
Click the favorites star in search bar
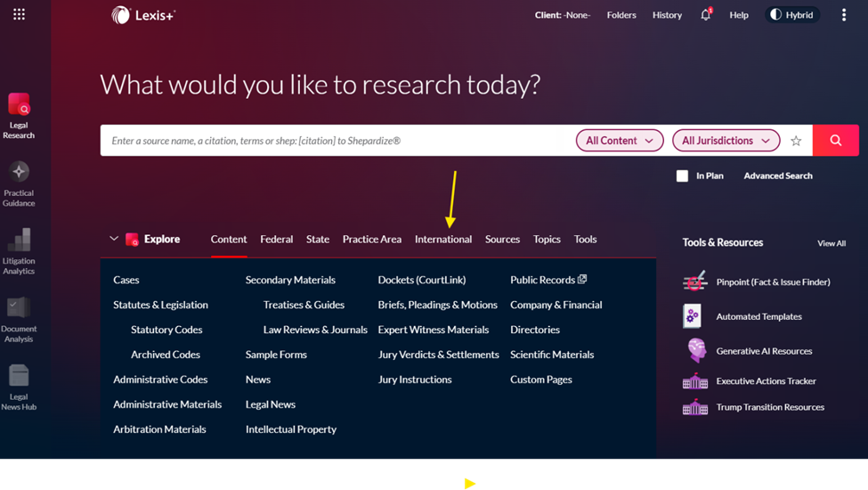[796, 141]
